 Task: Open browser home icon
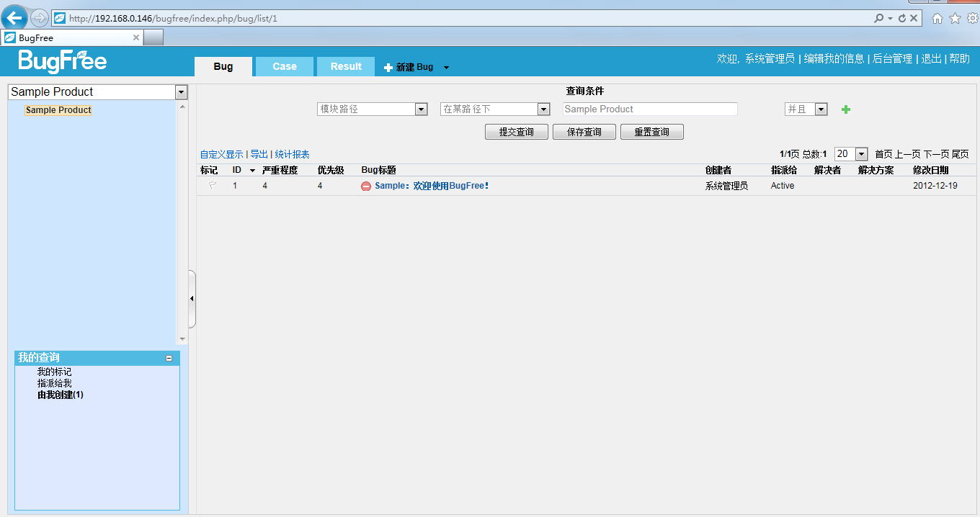[x=937, y=18]
